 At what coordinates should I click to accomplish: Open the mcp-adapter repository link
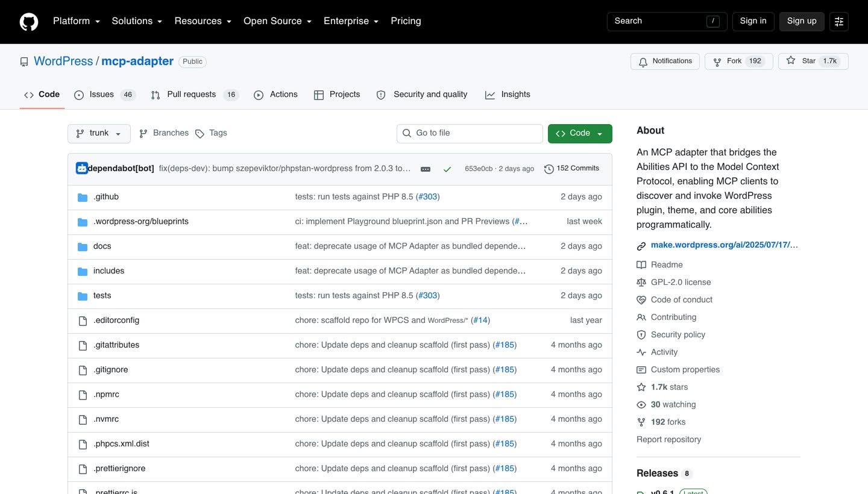tap(137, 61)
